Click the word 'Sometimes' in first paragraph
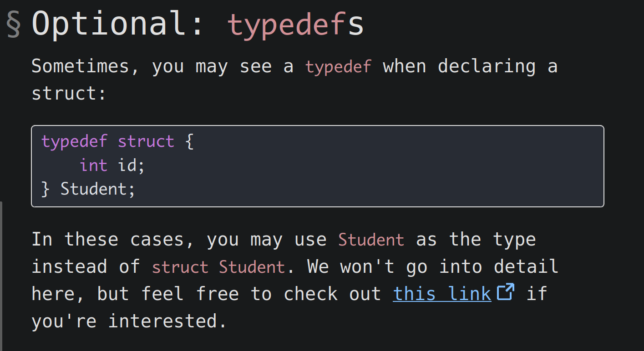The height and width of the screenshot is (351, 644). (81, 66)
